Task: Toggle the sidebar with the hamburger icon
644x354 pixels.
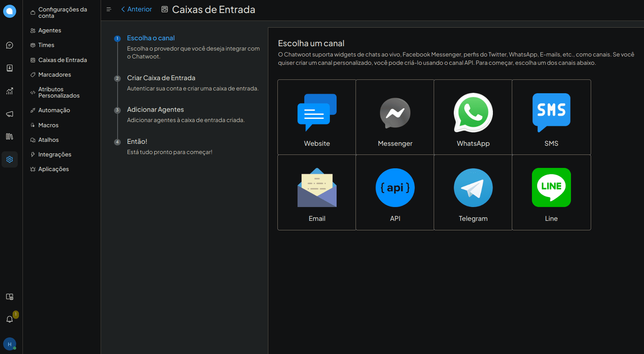Action: [109, 9]
